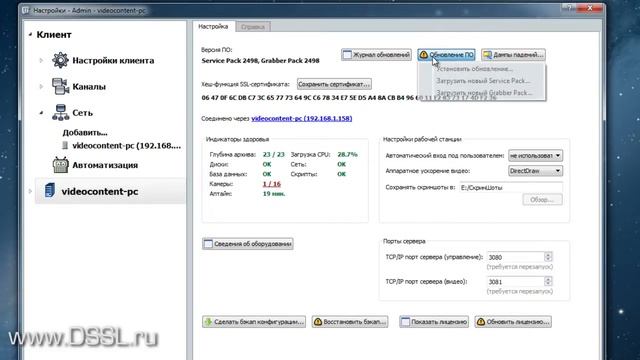Expand the Настройки клиента node arrow
The image size is (640, 360).
[x=41, y=60]
